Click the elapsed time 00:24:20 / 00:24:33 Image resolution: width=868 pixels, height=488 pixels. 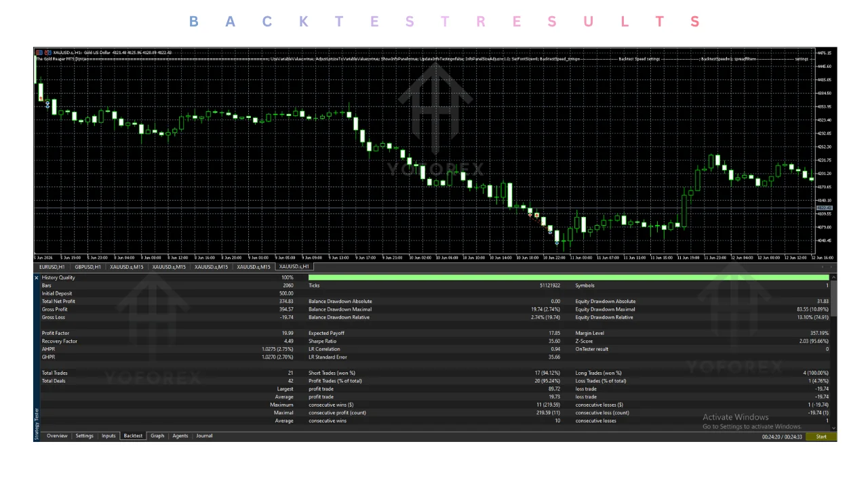(x=782, y=436)
